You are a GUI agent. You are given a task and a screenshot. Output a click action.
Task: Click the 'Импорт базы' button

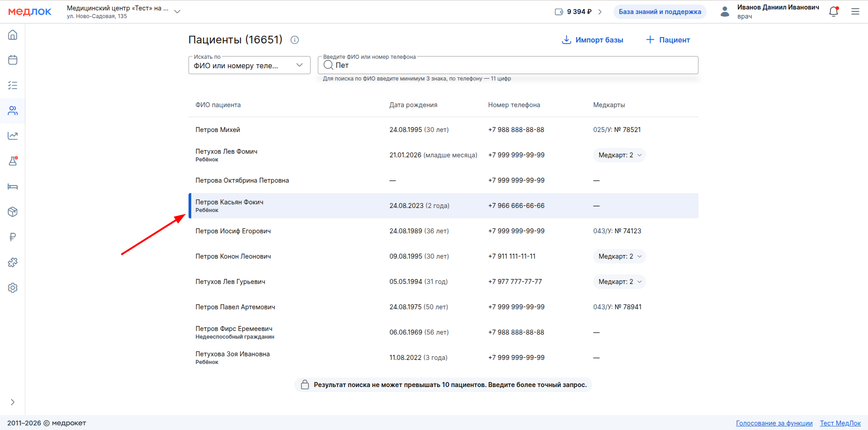coord(592,40)
